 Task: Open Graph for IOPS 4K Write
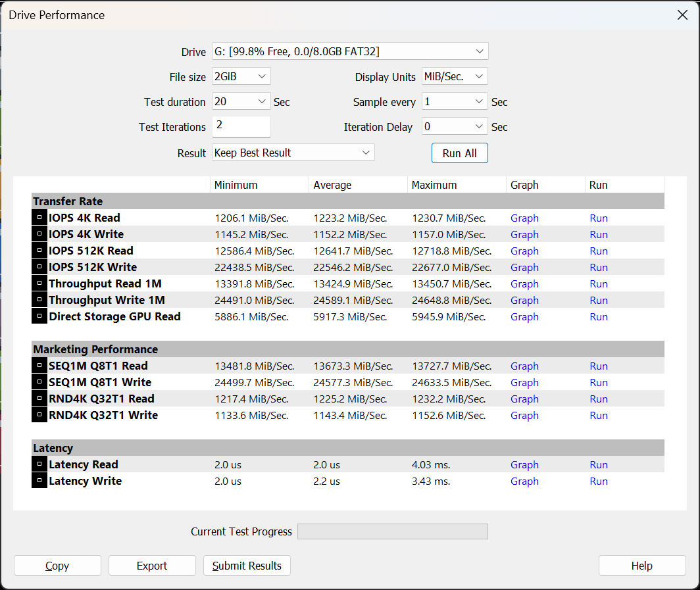[524, 234]
